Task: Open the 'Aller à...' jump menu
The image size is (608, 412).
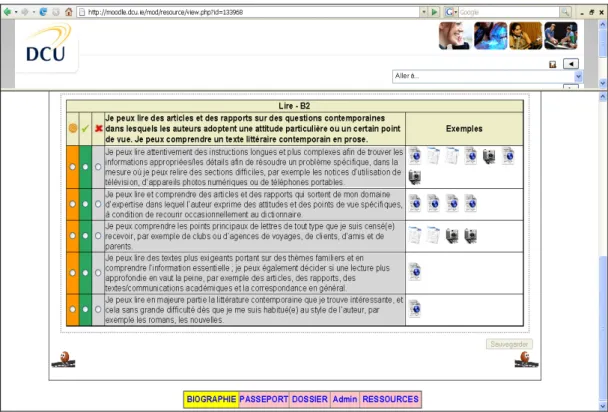Action: coord(487,76)
